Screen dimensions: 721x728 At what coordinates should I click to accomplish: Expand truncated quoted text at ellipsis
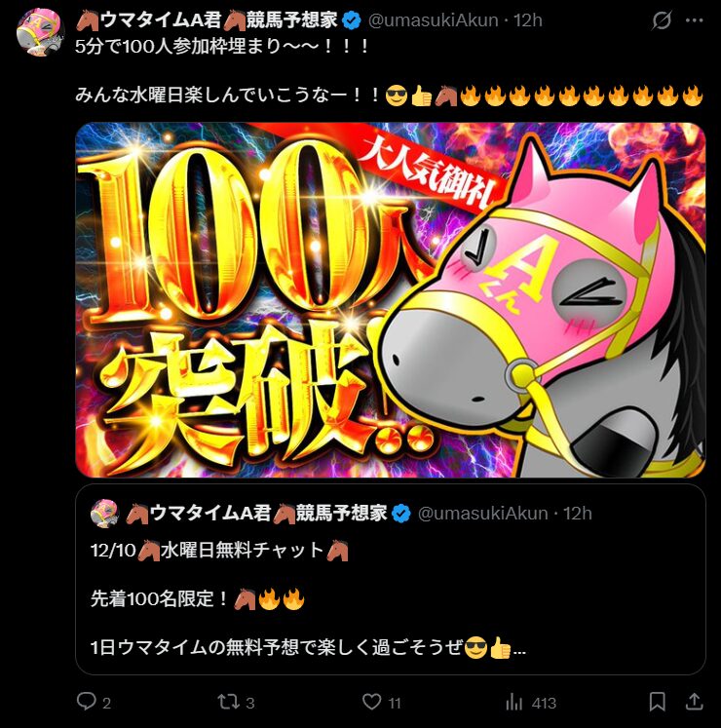click(520, 649)
